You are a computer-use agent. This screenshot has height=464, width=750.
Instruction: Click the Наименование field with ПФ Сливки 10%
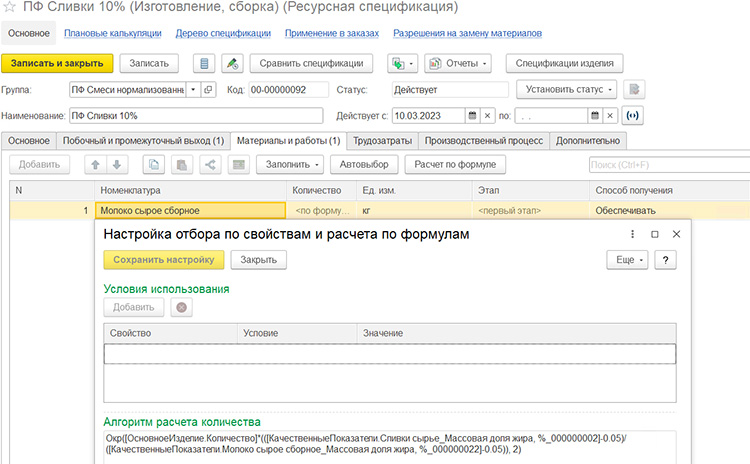196,116
